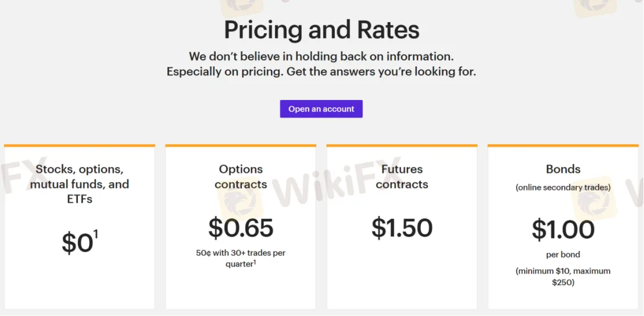This screenshot has width=644, height=316.
Task: Click the per bond label
Action: click(563, 254)
